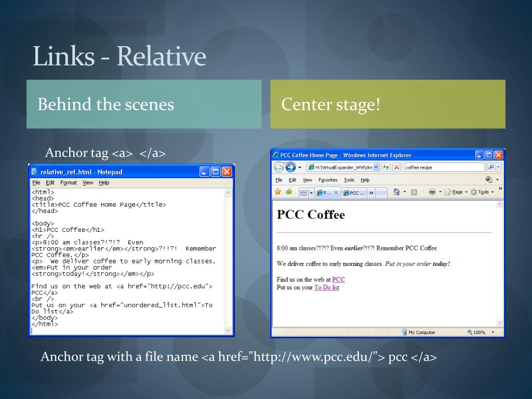This screenshot has height=399, width=532.
Task: Click the tab overflow chevron button
Action: [371, 193]
